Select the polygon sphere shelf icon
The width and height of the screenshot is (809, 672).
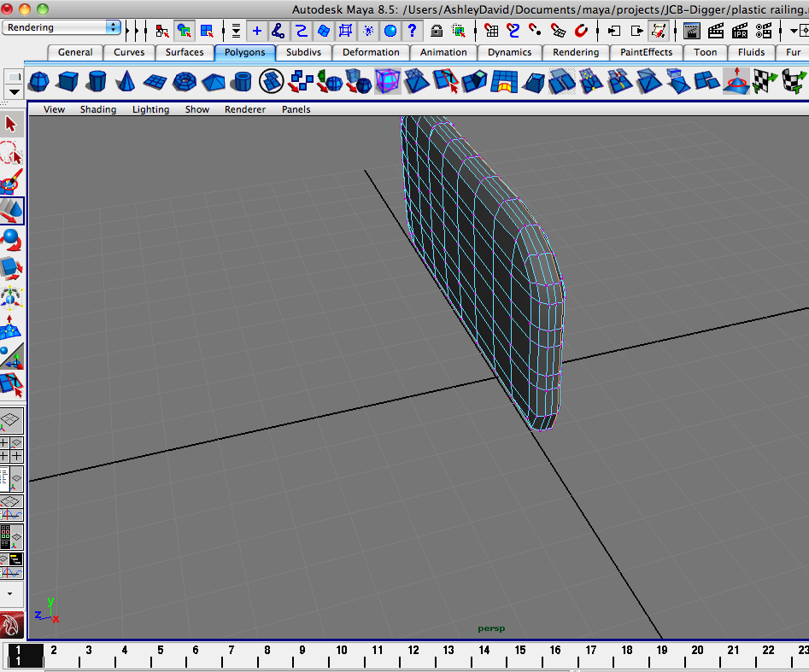(x=39, y=81)
